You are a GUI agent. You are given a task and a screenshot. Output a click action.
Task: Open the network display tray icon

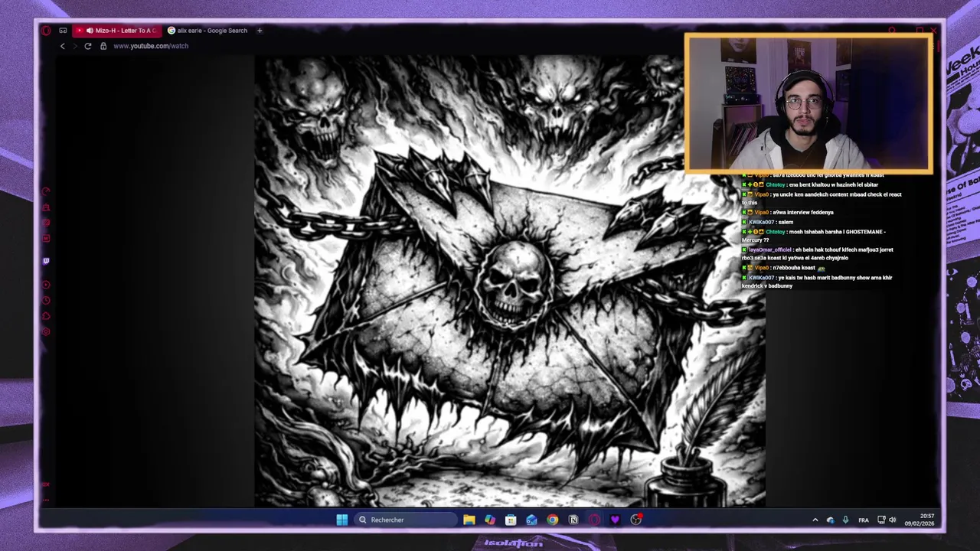[881, 520]
